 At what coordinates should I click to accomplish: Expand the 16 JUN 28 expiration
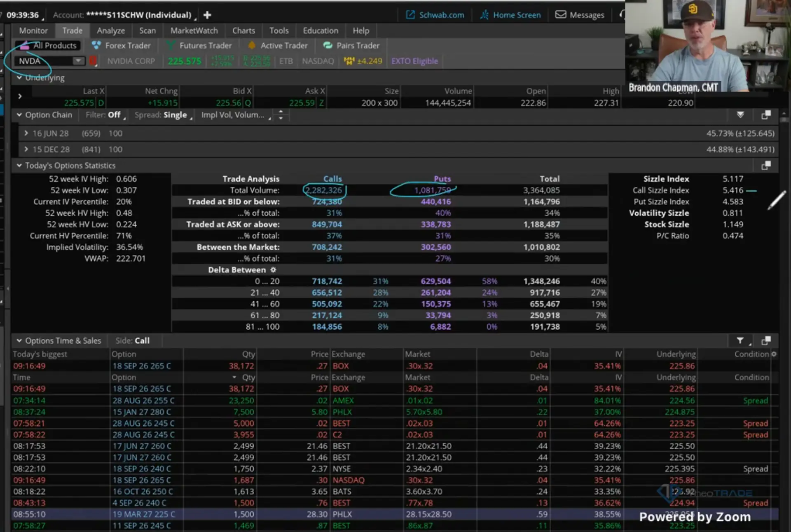26,133
